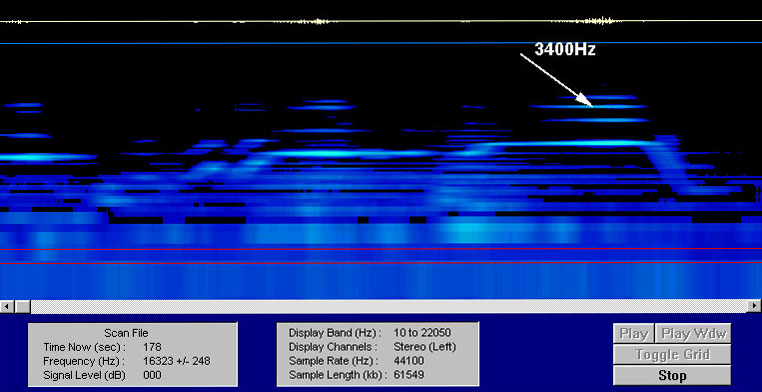Click the Display Band value 10 to 22050
The image size is (762, 392).
coord(422,333)
